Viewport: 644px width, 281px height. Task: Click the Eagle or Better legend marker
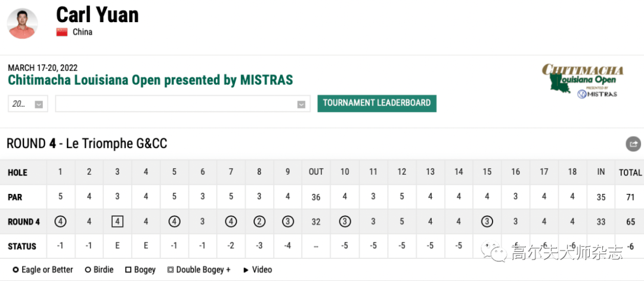tap(16, 270)
